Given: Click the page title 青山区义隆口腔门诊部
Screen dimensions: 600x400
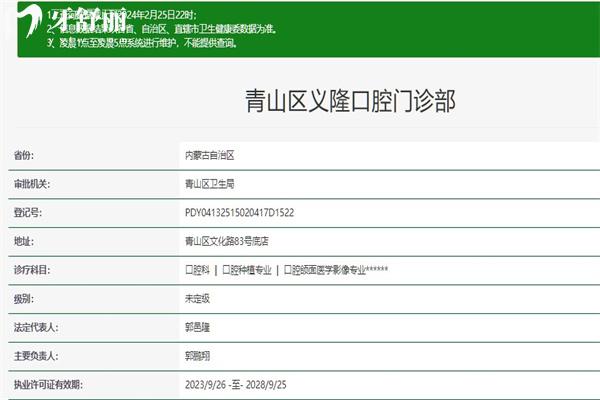Looking at the screenshot, I should point(350,101).
